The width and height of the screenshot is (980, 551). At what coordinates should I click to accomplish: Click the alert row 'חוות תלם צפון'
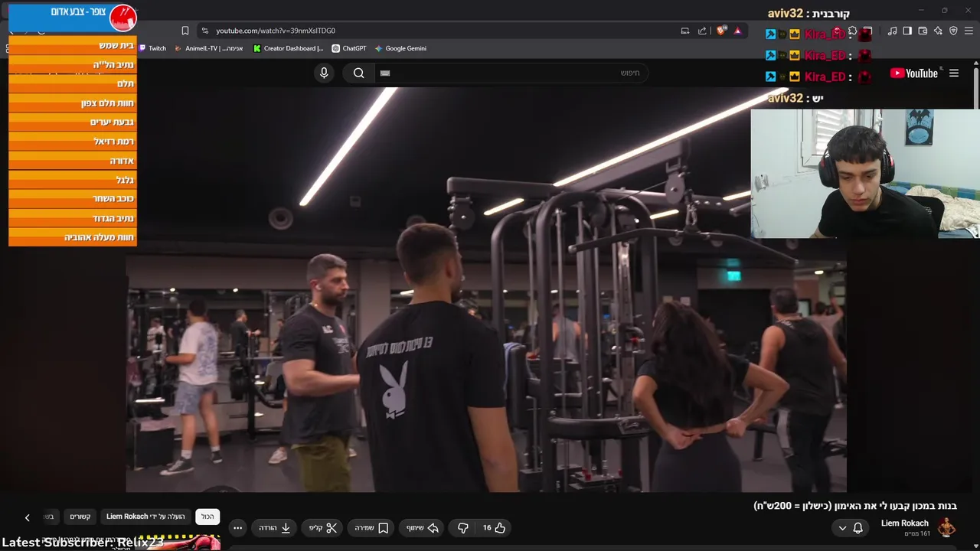point(73,103)
